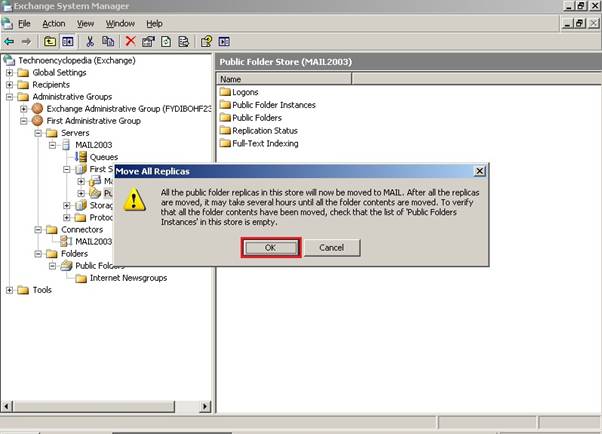Click the Up one level folder icon
This screenshot has height=434, width=602.
[x=50, y=41]
